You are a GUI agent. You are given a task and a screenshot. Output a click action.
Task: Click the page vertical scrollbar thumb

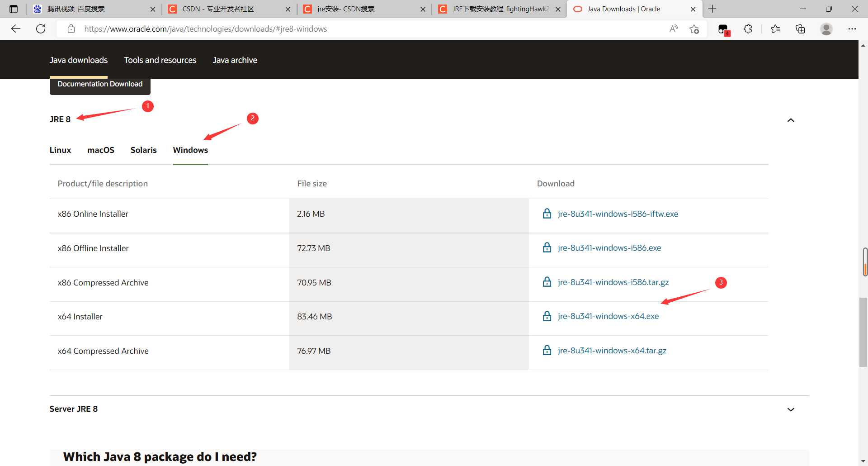click(863, 332)
